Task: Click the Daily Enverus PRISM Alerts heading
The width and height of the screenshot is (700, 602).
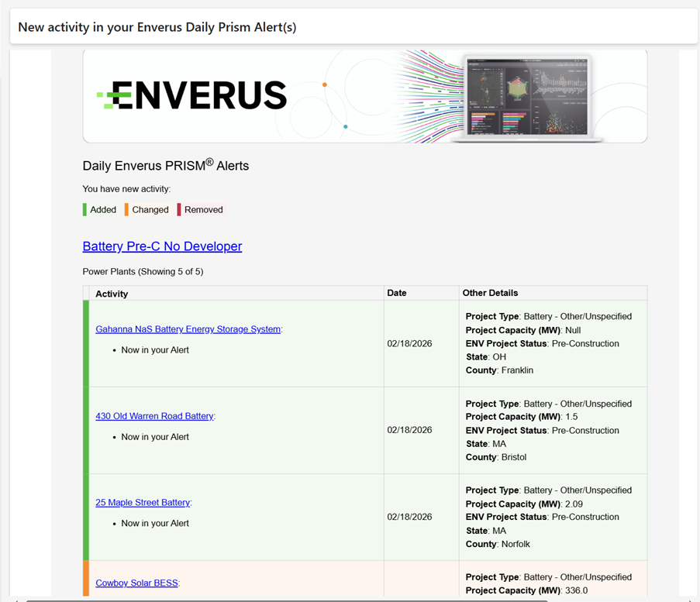Action: coord(165,166)
